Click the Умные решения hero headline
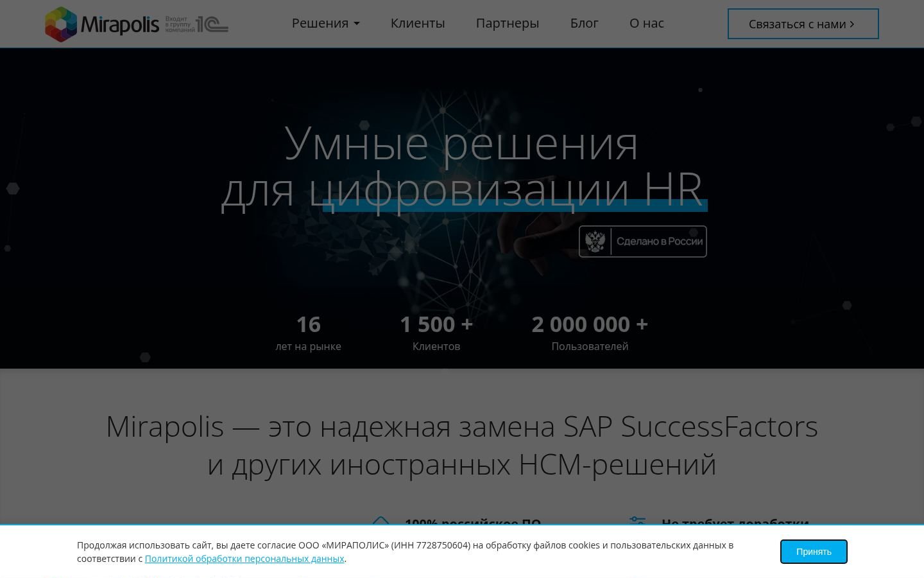 (x=462, y=144)
